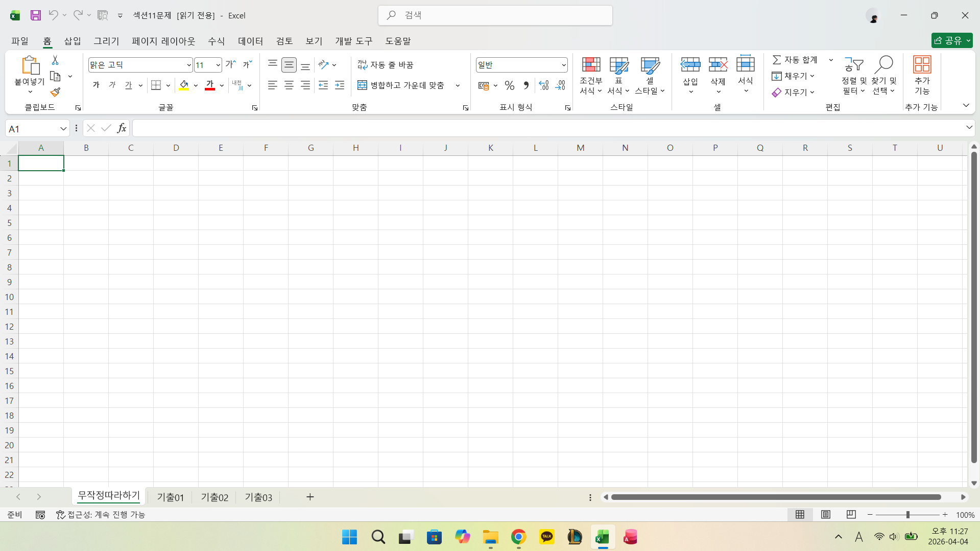Image resolution: width=980 pixels, height=551 pixels.
Task: Click the Percent Style icon
Action: point(509,85)
